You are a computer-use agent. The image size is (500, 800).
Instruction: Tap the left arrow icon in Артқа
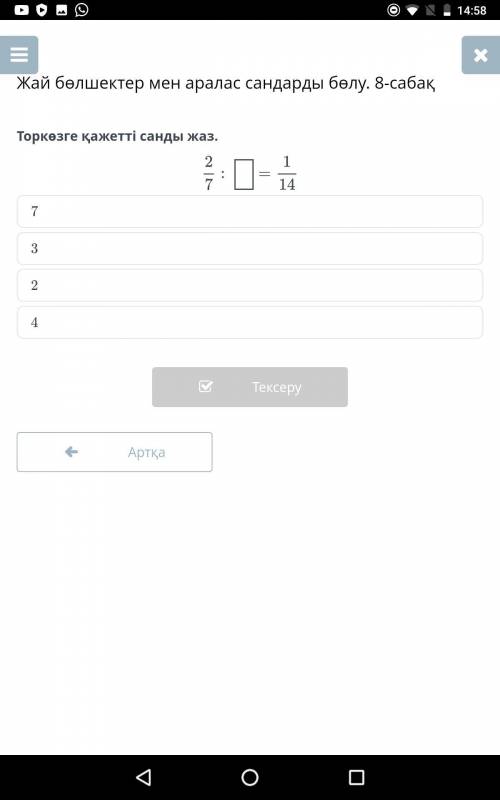tap(71, 452)
